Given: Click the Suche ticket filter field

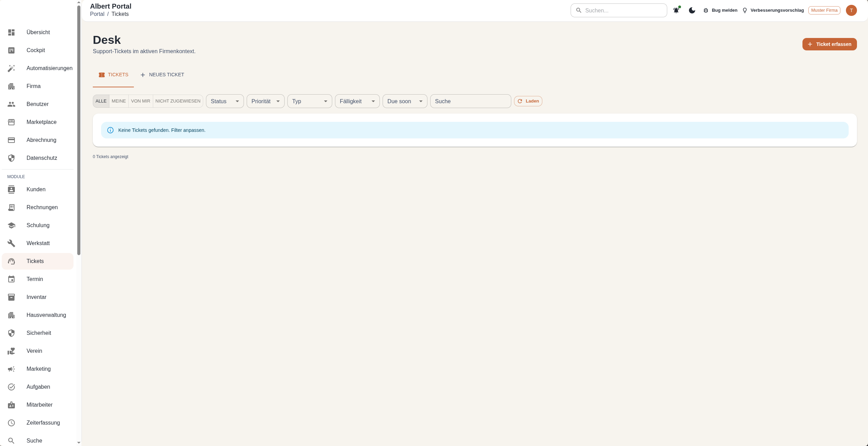Looking at the screenshot, I should (x=471, y=101).
